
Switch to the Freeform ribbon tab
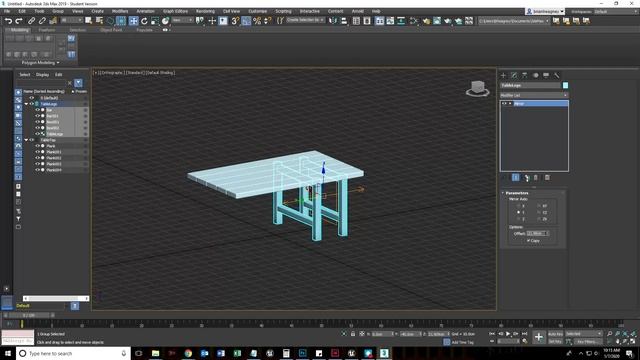tap(47, 30)
